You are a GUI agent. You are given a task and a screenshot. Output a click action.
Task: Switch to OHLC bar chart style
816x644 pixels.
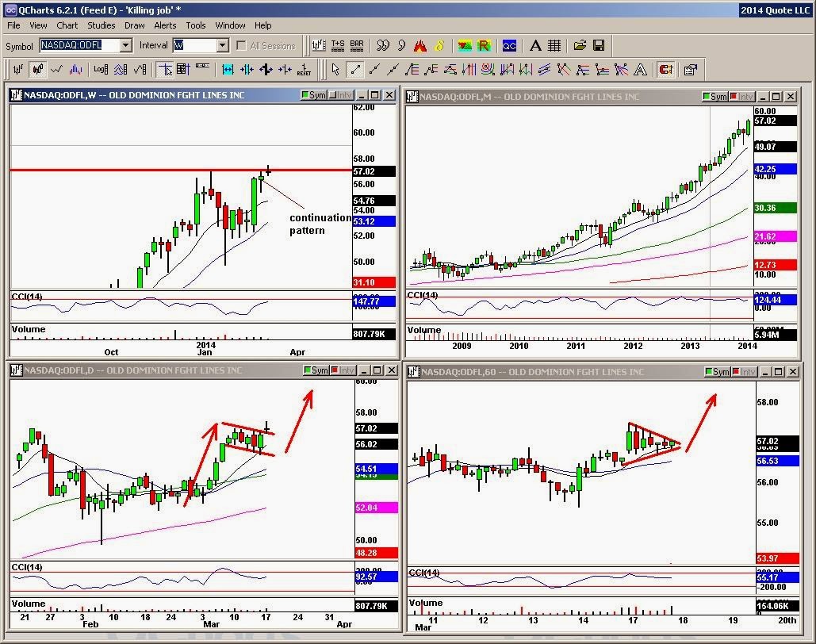coord(18,69)
